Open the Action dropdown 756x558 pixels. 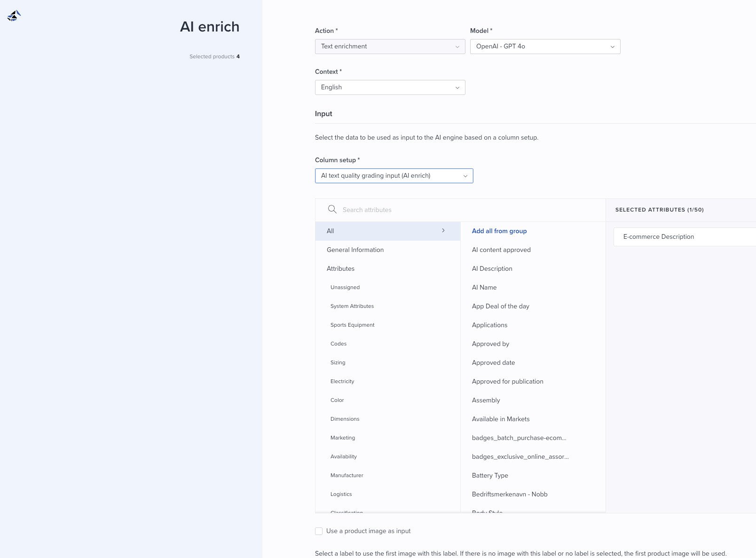click(390, 47)
